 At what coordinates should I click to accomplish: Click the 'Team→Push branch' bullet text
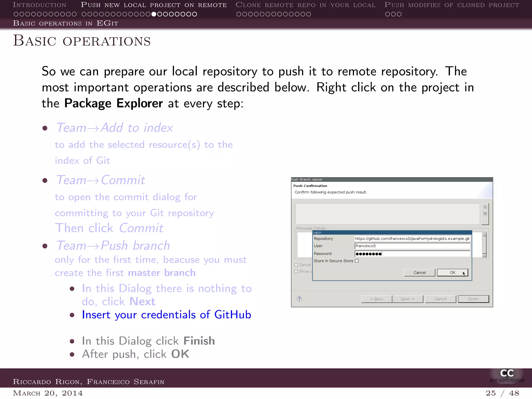click(113, 245)
